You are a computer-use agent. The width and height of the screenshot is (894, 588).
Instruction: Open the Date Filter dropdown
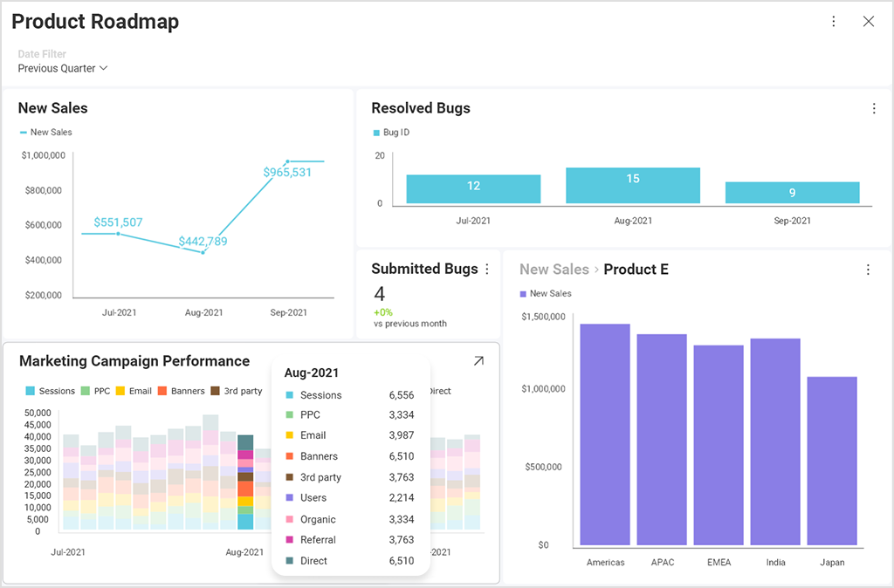(x=62, y=68)
